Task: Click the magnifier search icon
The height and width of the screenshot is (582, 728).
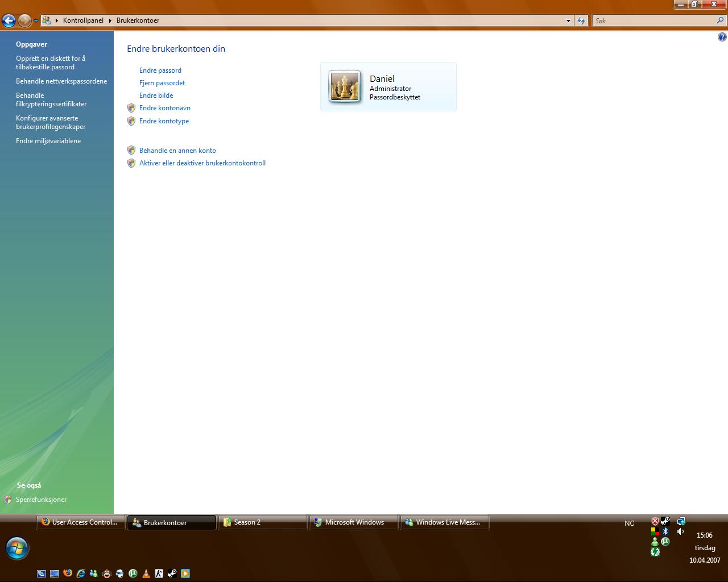Action: click(x=721, y=20)
